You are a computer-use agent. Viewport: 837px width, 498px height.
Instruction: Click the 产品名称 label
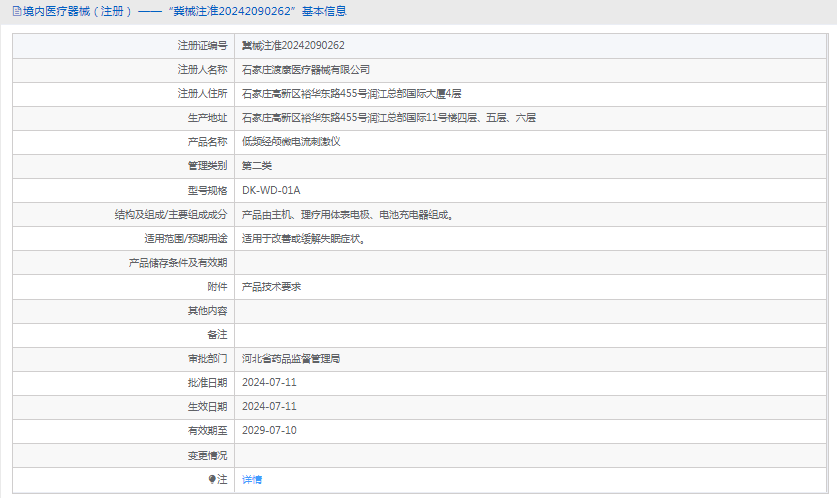(207, 142)
